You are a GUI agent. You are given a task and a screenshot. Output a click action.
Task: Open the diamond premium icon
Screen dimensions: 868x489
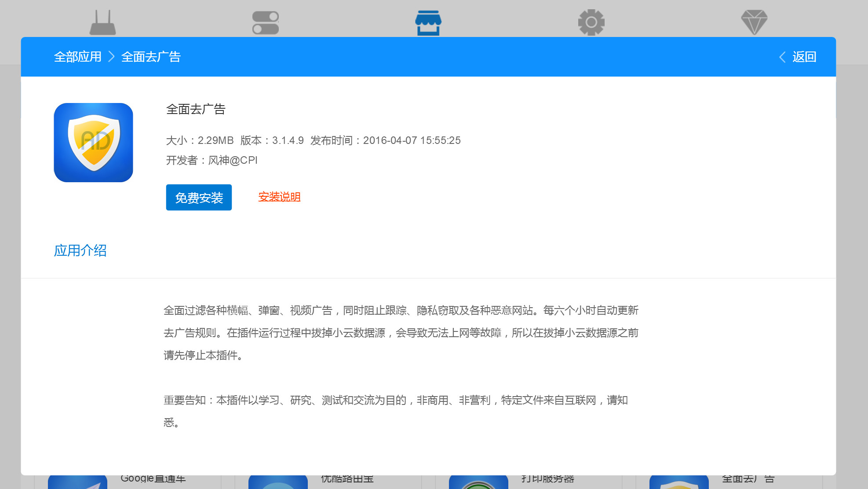[x=754, y=22]
